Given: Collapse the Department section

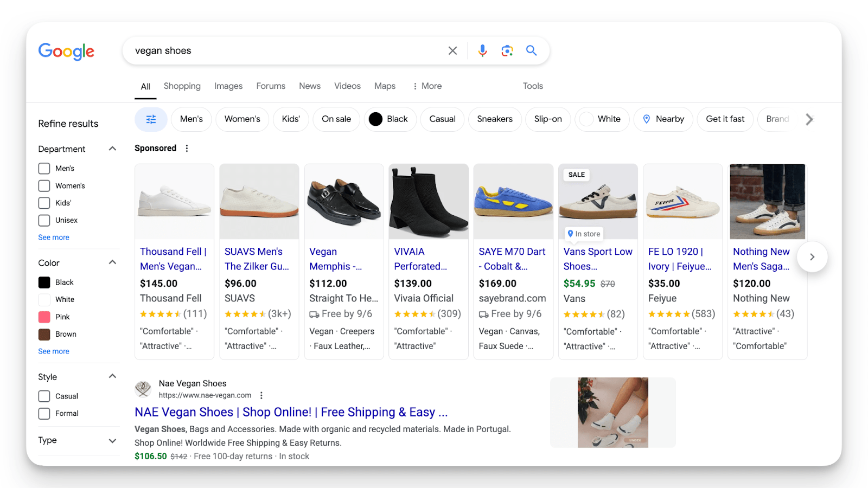Looking at the screenshot, I should click(112, 149).
